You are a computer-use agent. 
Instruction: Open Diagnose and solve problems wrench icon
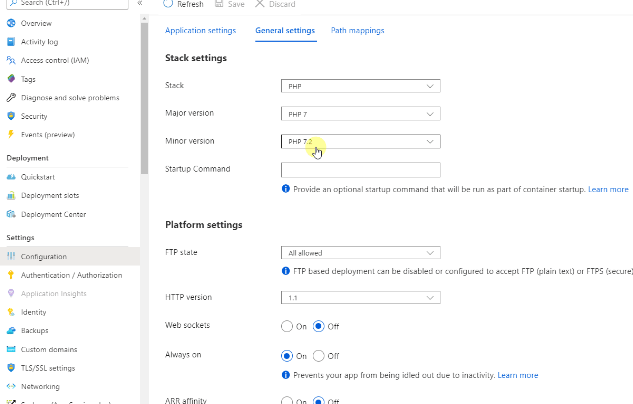(x=11, y=97)
